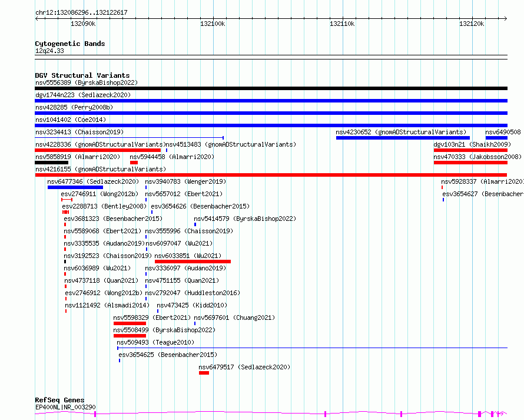Click the red bracket glyph under esv2746911
Screen dimensions: 524x420
point(67,200)
